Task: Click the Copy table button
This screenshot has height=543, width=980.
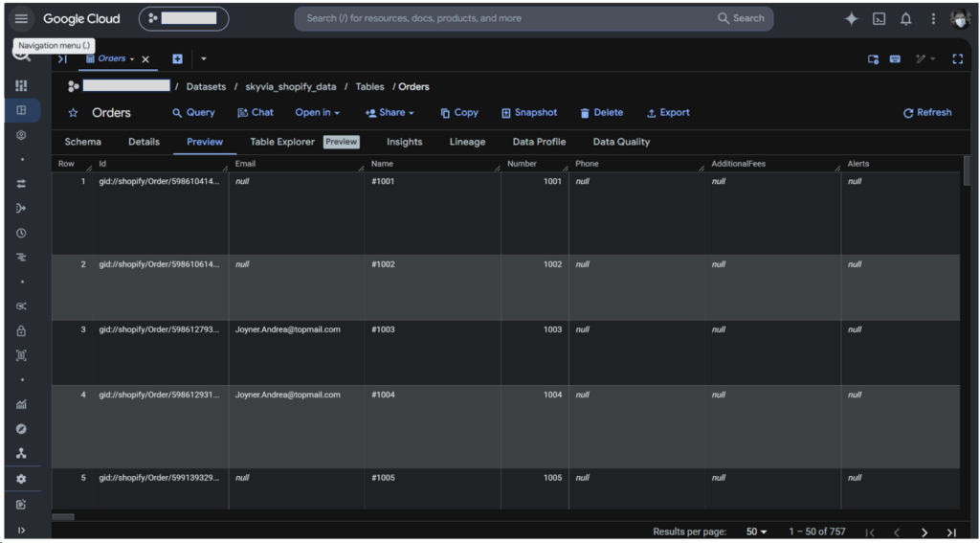Action: (459, 113)
